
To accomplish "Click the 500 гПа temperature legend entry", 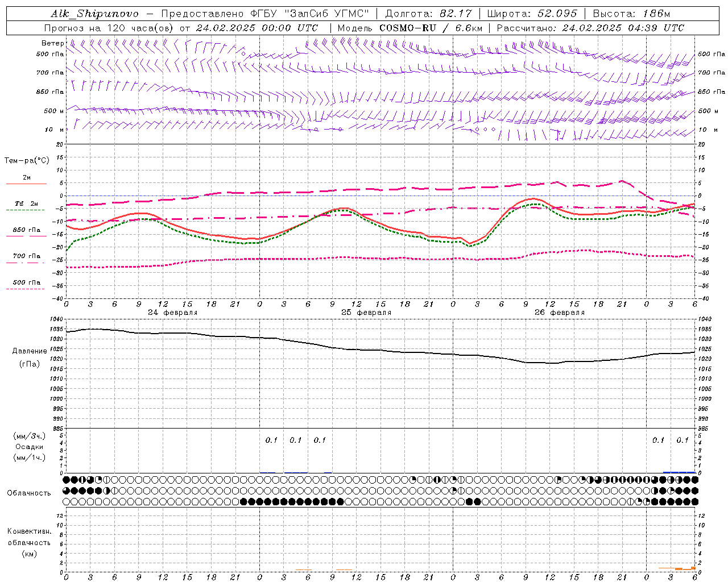I will (26, 282).
